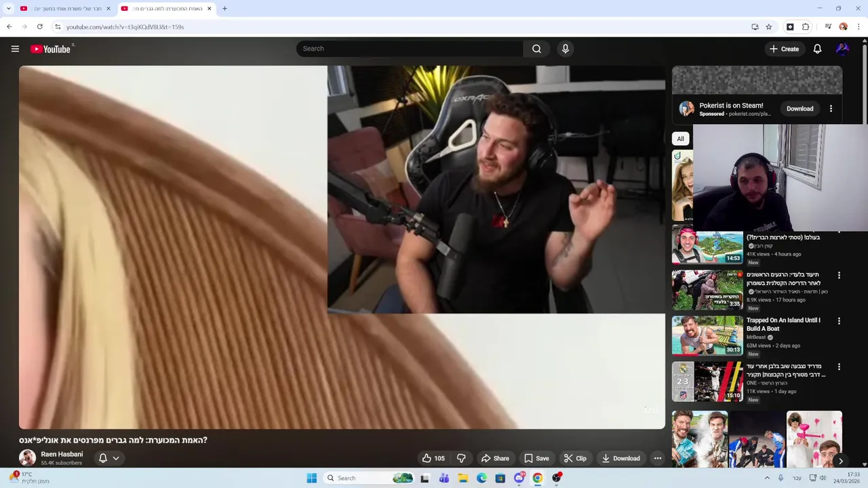Image resolution: width=868 pixels, height=488 pixels.
Task: Start voice search with microphone icon
Action: click(566, 49)
